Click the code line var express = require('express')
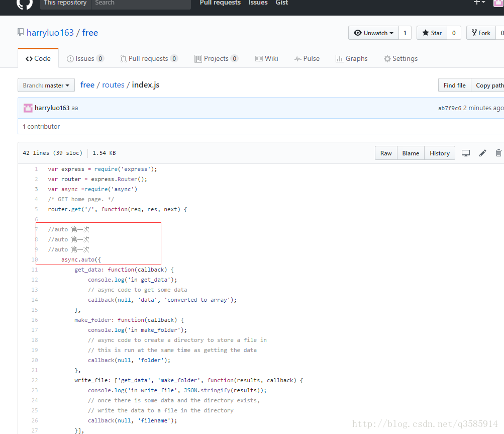504x434 pixels. [103, 169]
